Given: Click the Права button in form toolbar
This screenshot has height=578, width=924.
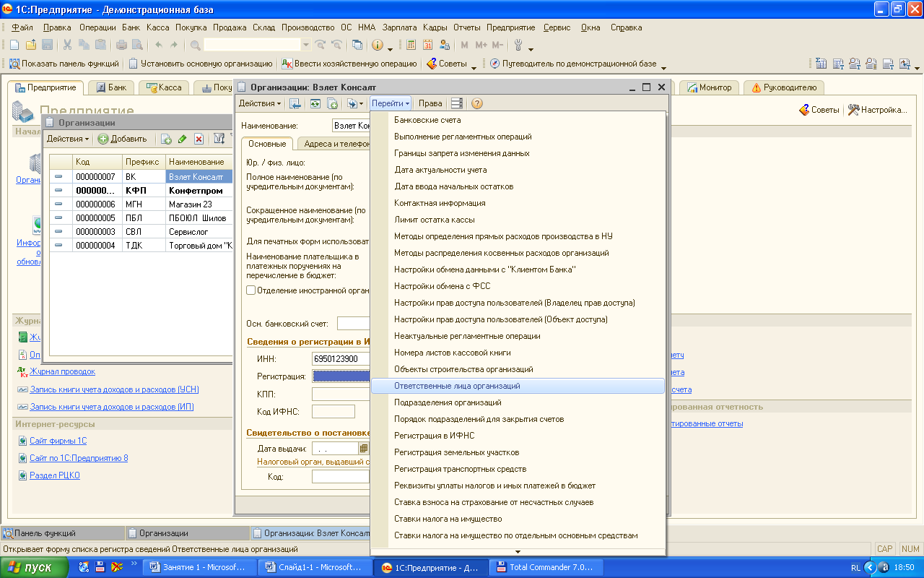Looking at the screenshot, I should [430, 103].
